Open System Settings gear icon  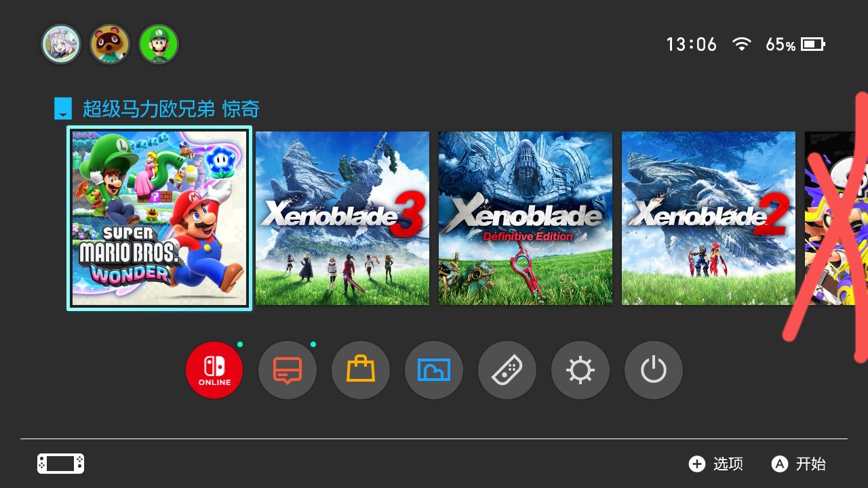click(580, 370)
